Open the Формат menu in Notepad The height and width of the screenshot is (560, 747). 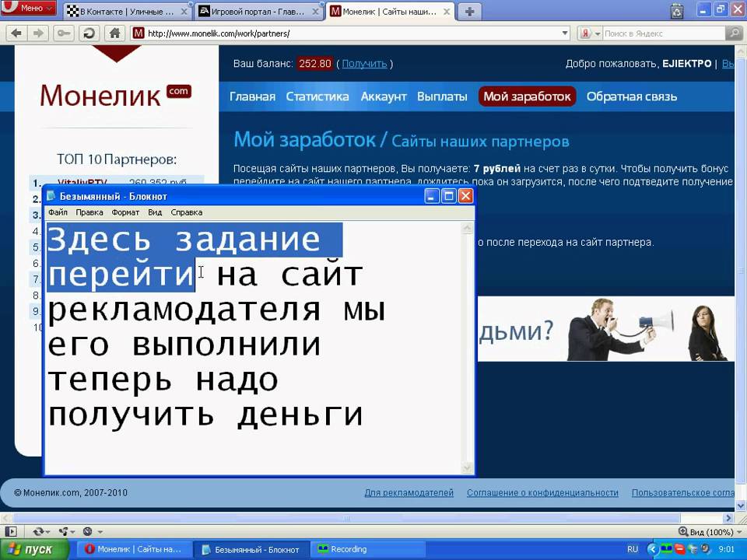125,212
